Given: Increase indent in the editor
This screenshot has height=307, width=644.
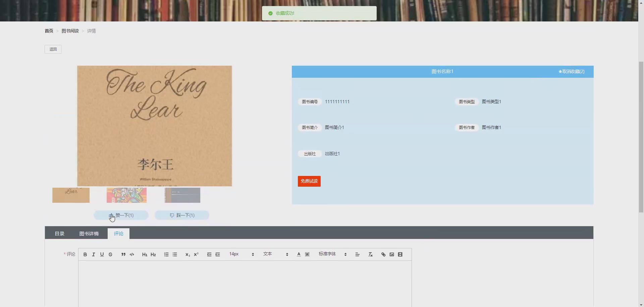Looking at the screenshot, I should pyautogui.click(x=218, y=254).
